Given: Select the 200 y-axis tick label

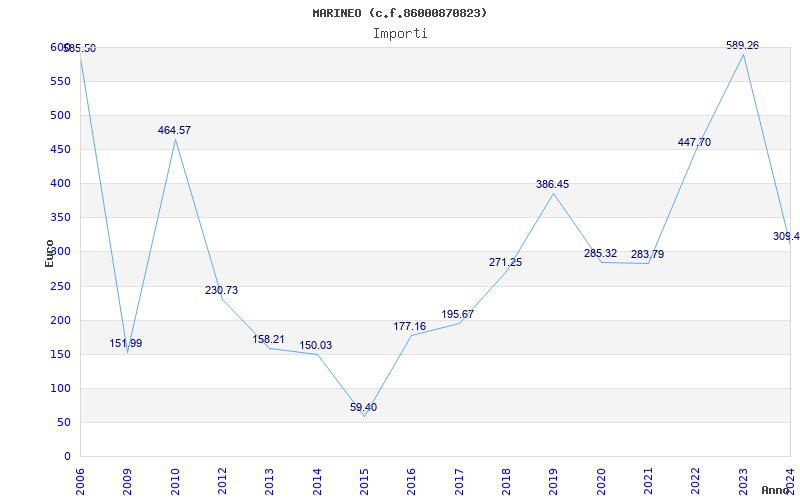Looking at the screenshot, I should (x=60, y=320).
